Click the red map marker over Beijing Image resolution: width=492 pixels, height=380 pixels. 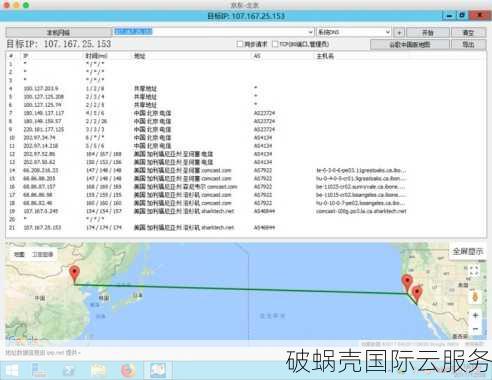click(75, 274)
